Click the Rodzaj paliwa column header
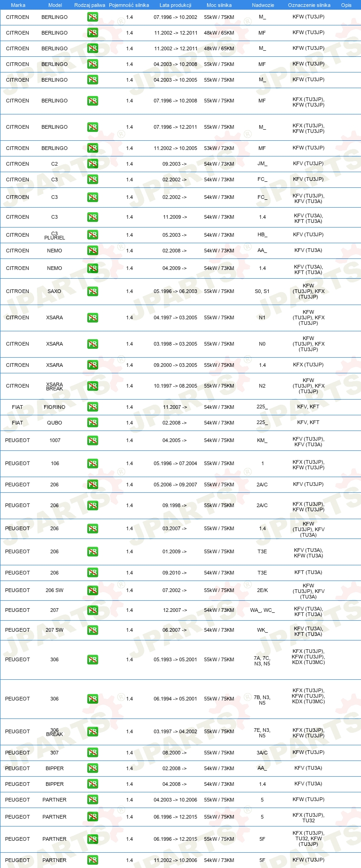The width and height of the screenshot is (361, 868). (x=90, y=5)
